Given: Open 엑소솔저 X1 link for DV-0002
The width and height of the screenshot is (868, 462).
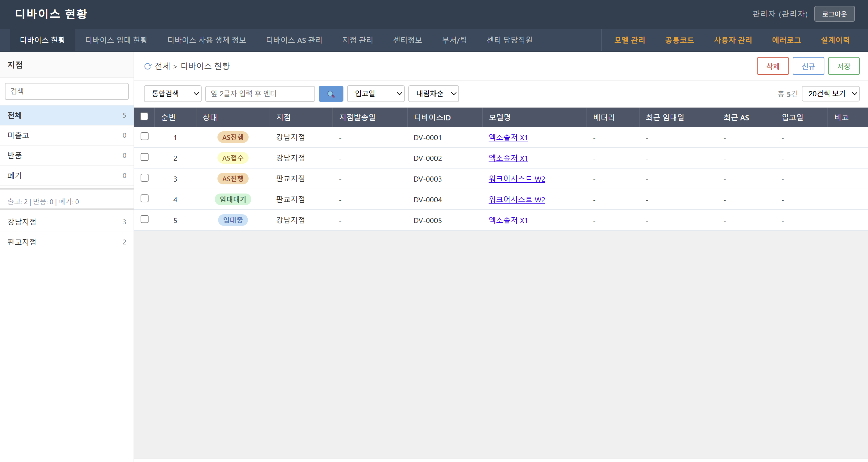Looking at the screenshot, I should (x=508, y=158).
